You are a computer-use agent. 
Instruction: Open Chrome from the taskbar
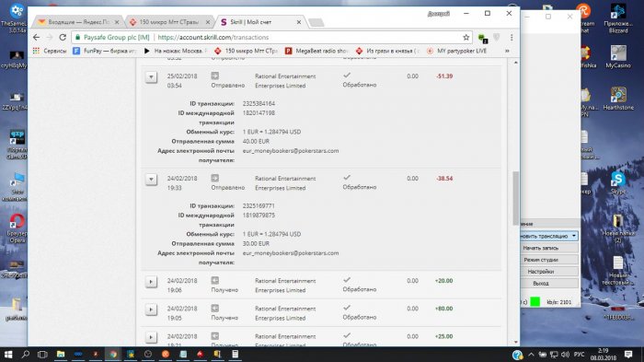(x=113, y=355)
